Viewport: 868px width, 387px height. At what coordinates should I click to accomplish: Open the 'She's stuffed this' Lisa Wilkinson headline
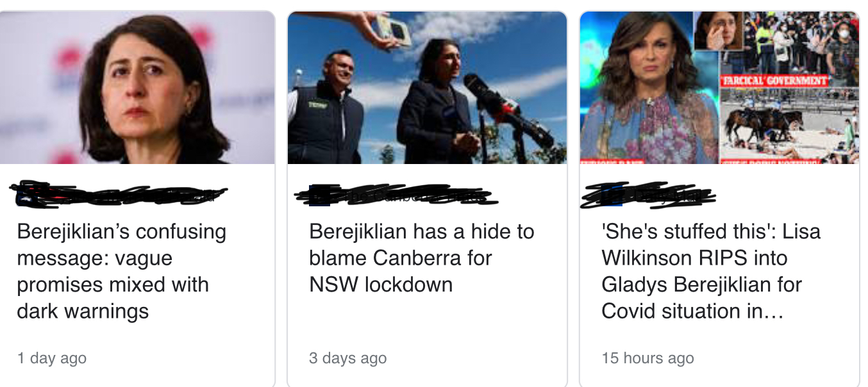(x=711, y=271)
